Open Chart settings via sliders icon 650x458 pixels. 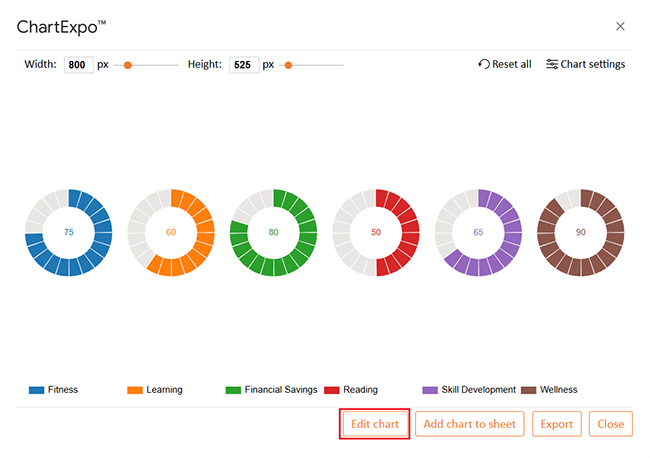click(552, 64)
